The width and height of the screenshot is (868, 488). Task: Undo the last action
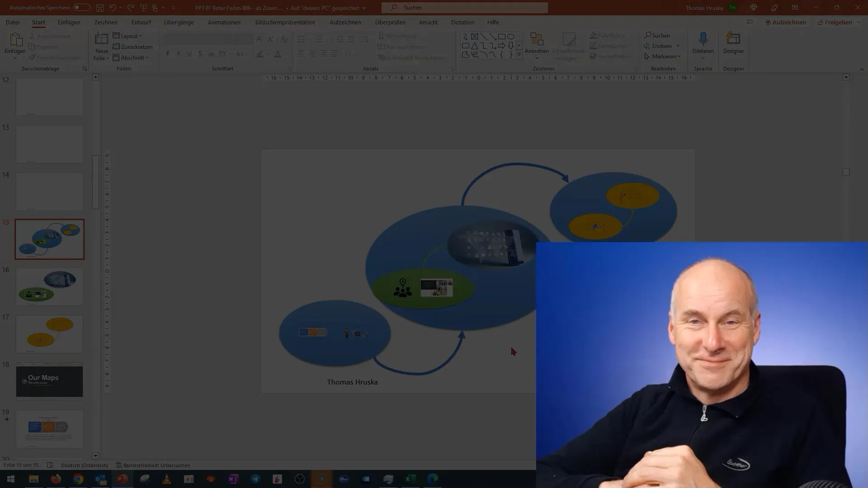pyautogui.click(x=113, y=8)
